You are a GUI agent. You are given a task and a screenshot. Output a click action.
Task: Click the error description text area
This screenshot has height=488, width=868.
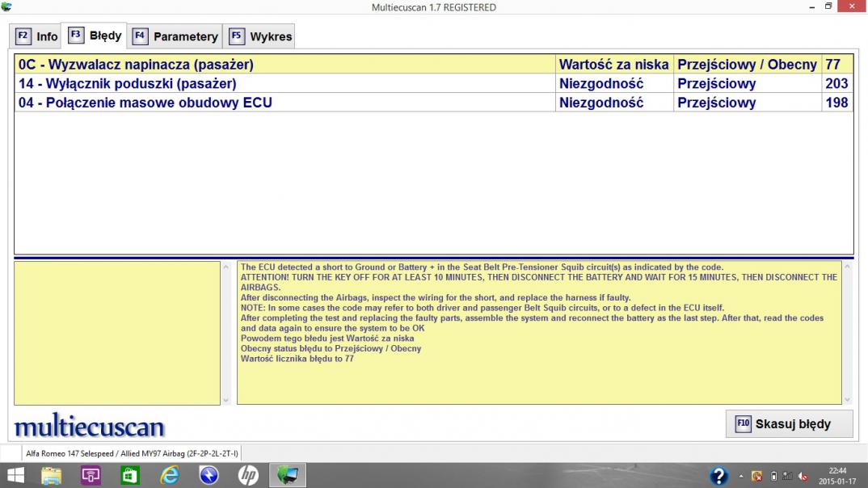coord(539,333)
